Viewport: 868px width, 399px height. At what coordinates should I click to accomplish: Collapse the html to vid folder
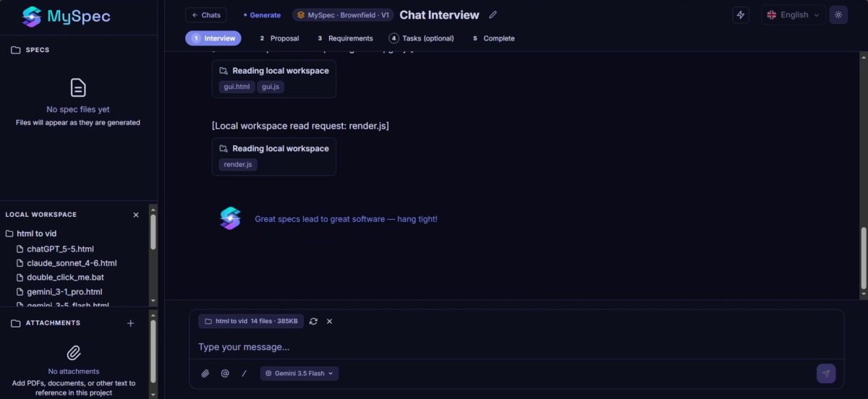[x=31, y=233]
